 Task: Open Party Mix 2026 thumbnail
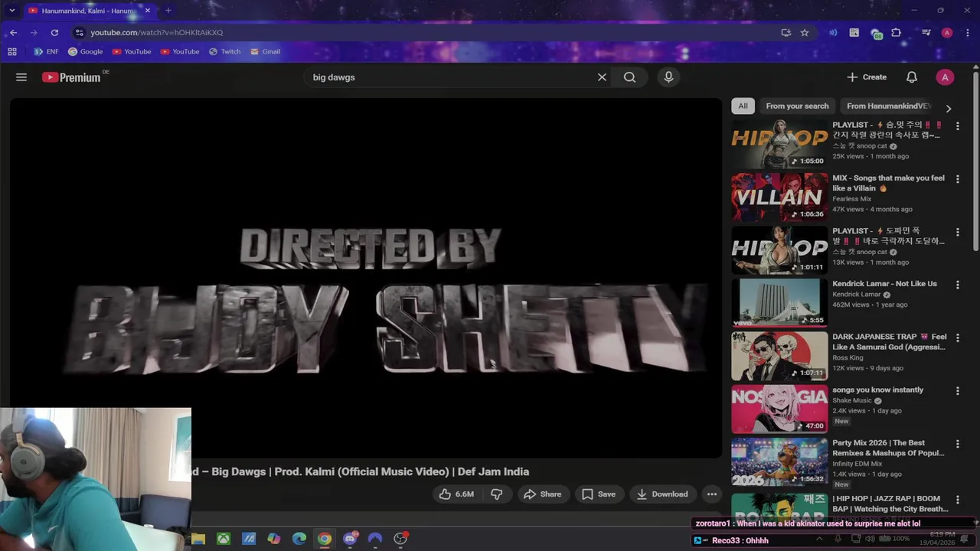779,462
